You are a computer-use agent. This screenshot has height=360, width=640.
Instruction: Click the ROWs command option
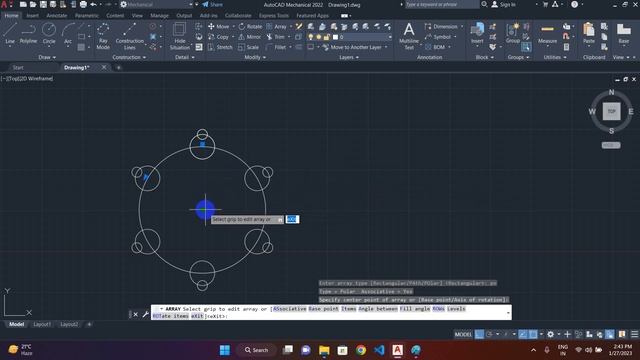[438, 309]
